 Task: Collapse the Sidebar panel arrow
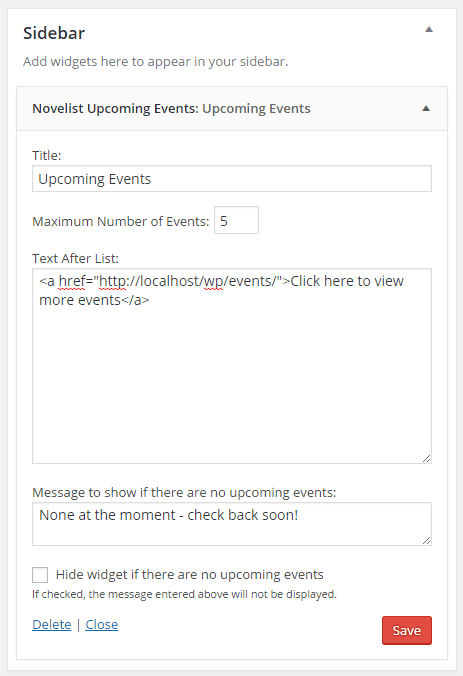click(x=429, y=30)
